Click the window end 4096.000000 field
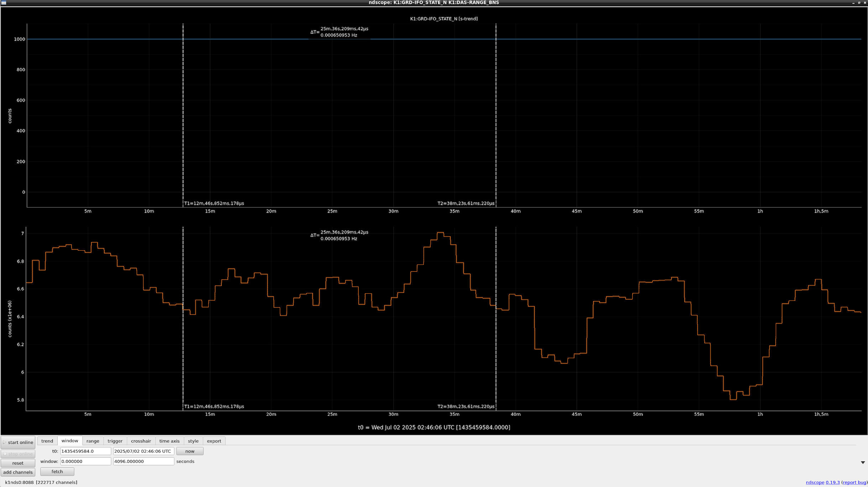868x487 pixels. (143, 461)
